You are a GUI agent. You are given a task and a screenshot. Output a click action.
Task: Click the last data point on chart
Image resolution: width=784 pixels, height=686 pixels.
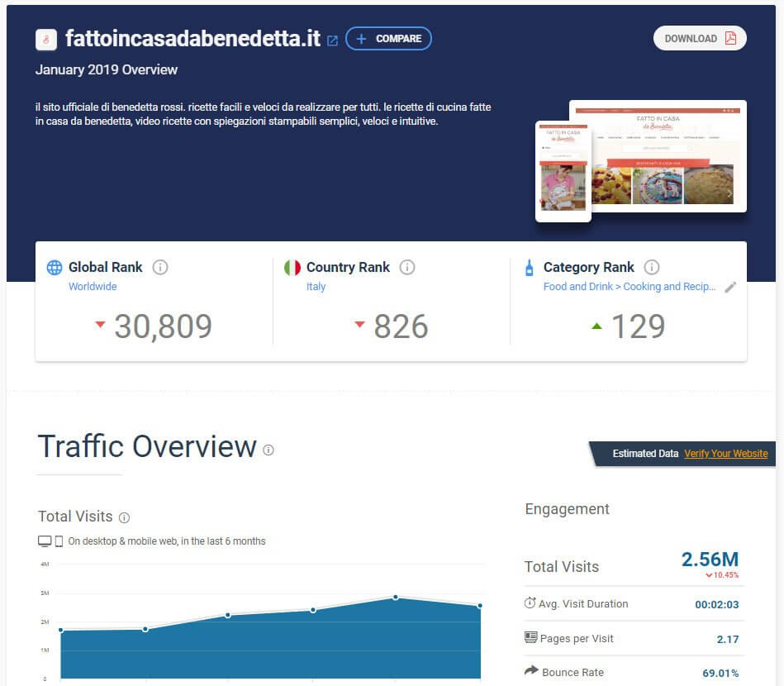coord(480,606)
